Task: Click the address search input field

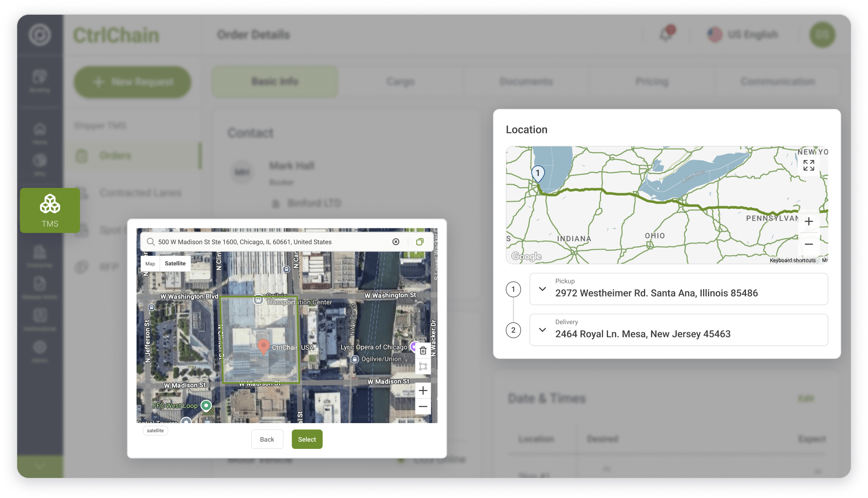Action: [287, 242]
